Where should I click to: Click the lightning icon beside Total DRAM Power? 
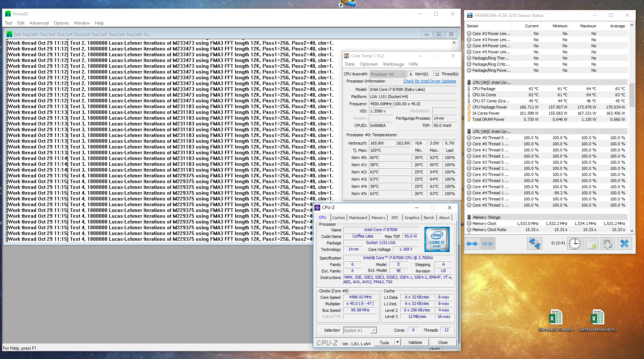click(469, 119)
